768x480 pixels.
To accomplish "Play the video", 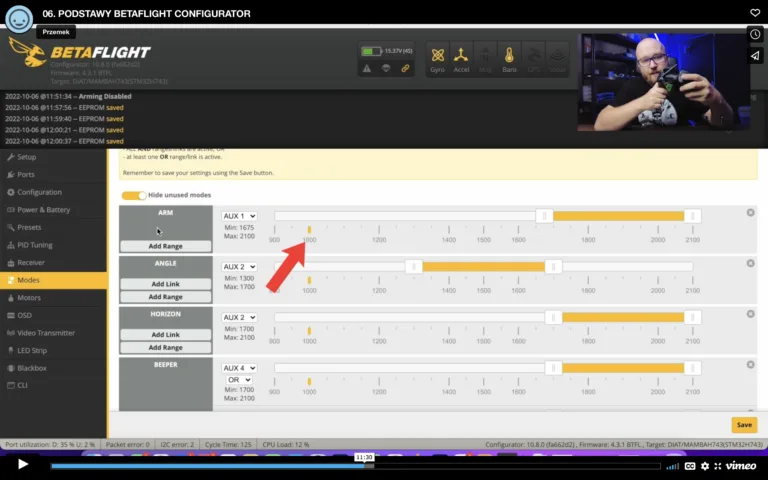I will tap(23, 464).
